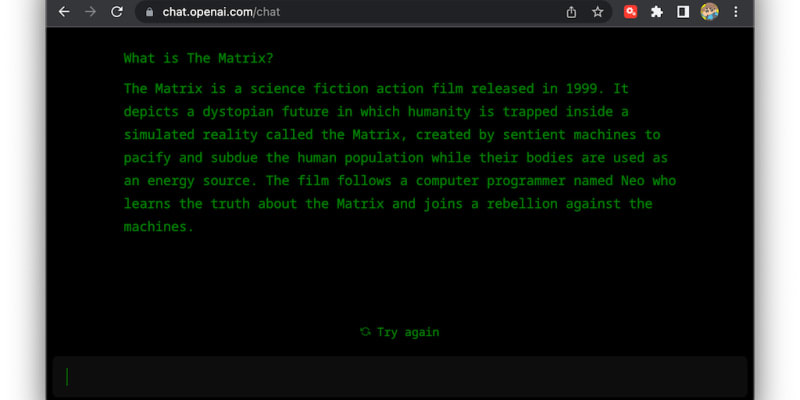The height and width of the screenshot is (400, 800).
Task: Share this page using the share icon
Action: click(571, 12)
